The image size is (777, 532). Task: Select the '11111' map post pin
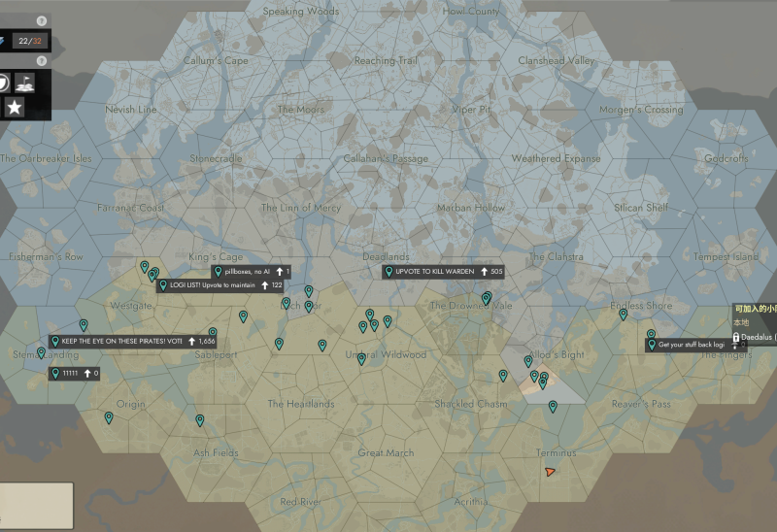55,373
